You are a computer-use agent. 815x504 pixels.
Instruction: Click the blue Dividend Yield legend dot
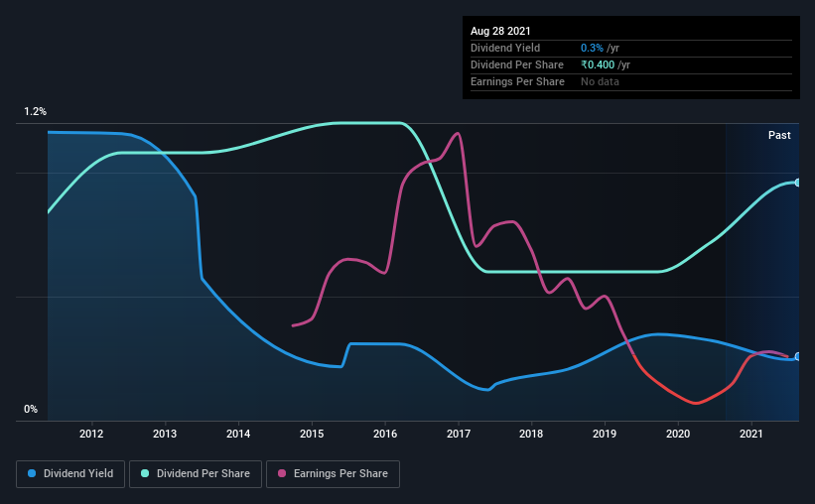coord(32,473)
